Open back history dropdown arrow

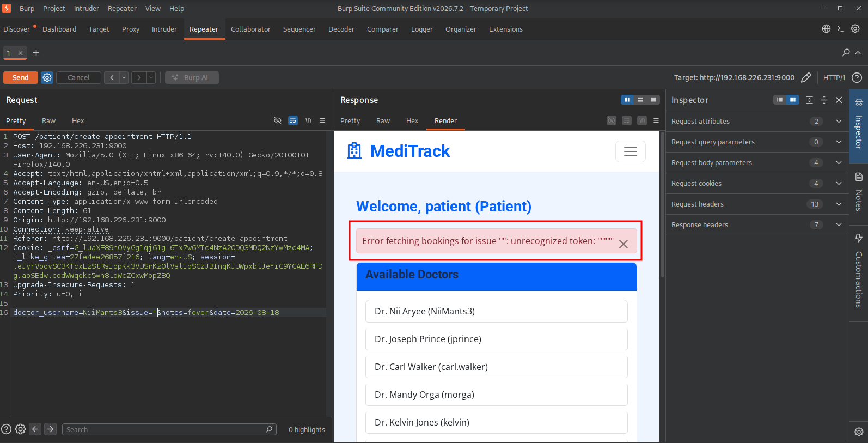pos(124,77)
